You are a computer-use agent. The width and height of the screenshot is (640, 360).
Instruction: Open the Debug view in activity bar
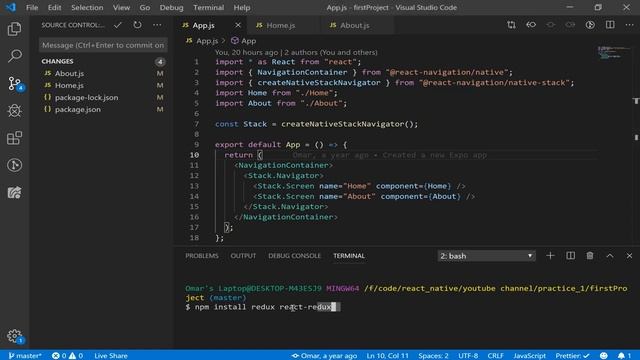[x=14, y=111]
